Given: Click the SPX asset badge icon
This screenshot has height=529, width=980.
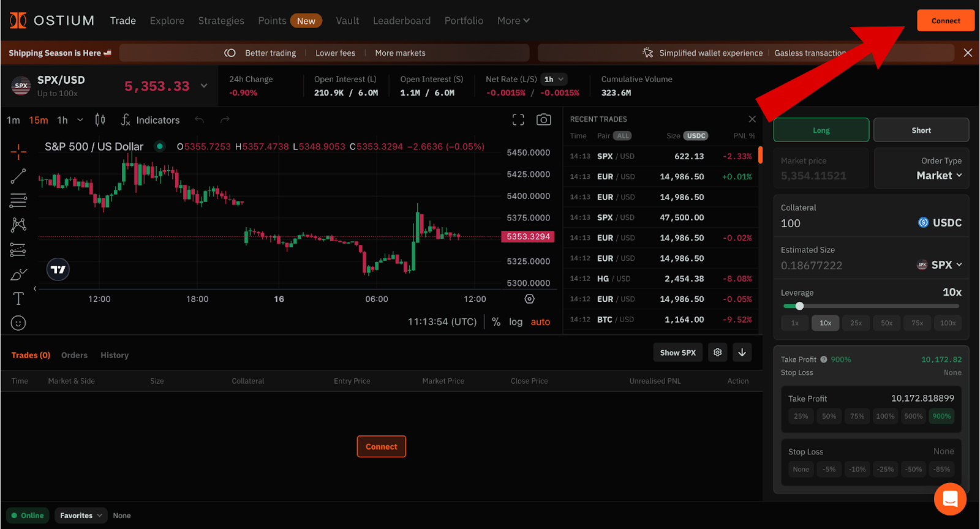Looking at the screenshot, I should [x=21, y=86].
